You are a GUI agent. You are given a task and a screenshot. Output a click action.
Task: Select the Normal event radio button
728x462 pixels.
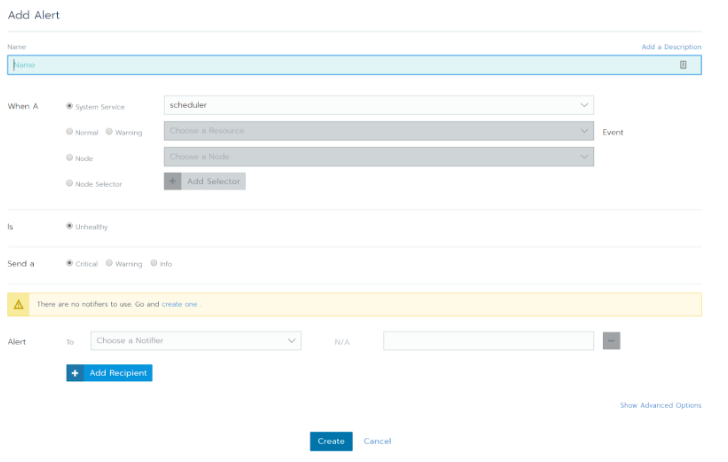(x=69, y=131)
